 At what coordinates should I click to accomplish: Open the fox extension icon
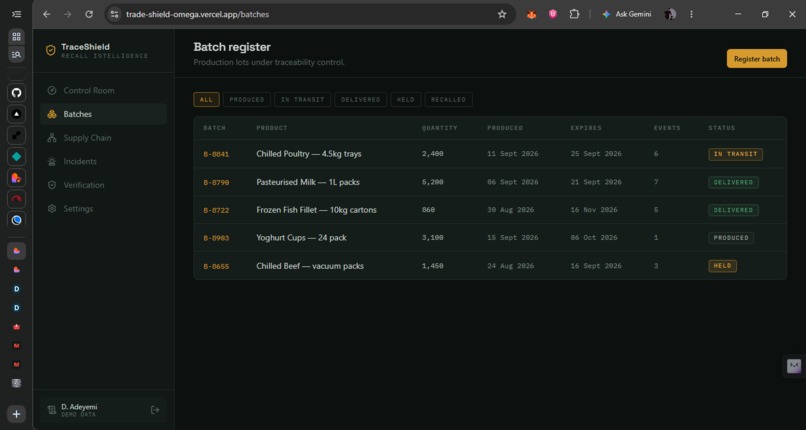[532, 14]
